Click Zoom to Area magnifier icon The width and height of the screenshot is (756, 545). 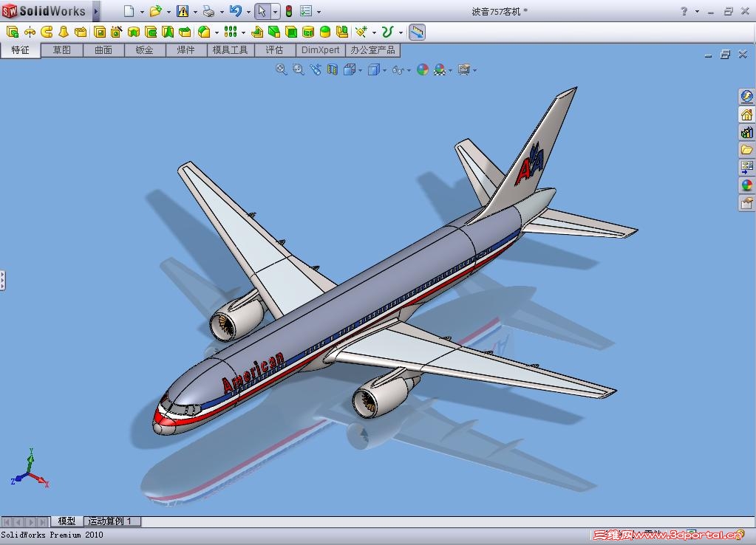tap(299, 70)
